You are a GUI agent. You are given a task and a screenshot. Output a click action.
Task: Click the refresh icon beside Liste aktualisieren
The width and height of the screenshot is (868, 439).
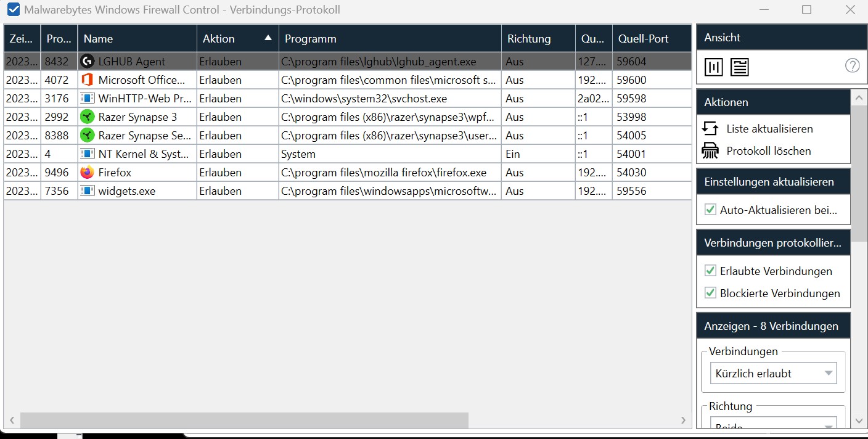710,128
